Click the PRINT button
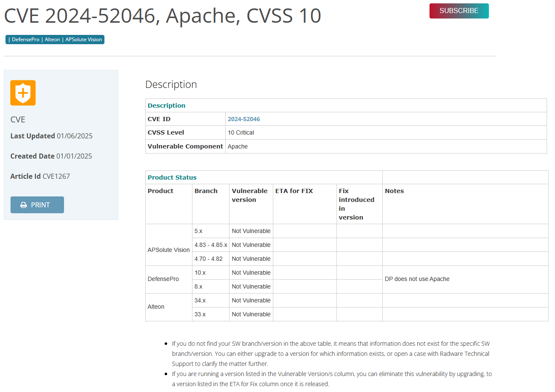Viewport: 555px width, 392px height. 37,205
